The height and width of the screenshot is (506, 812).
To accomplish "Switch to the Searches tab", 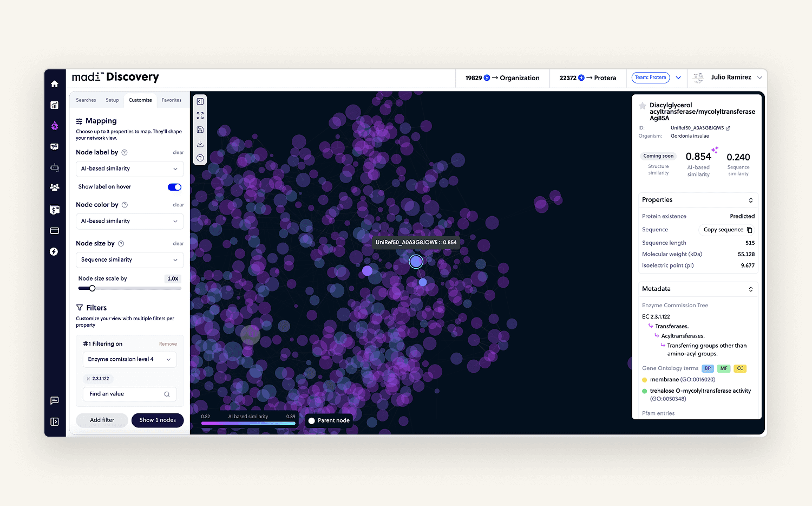I will point(86,100).
